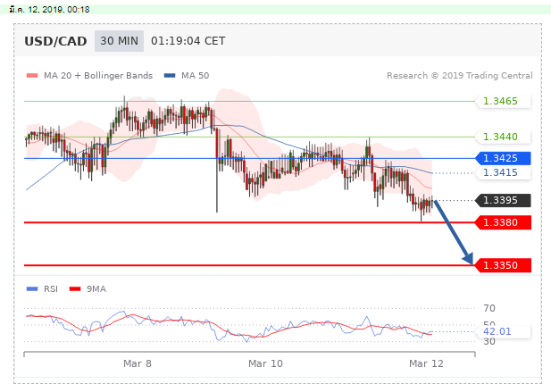Click the RSI legend label
Screen dimensions: 551x392
click(51, 288)
